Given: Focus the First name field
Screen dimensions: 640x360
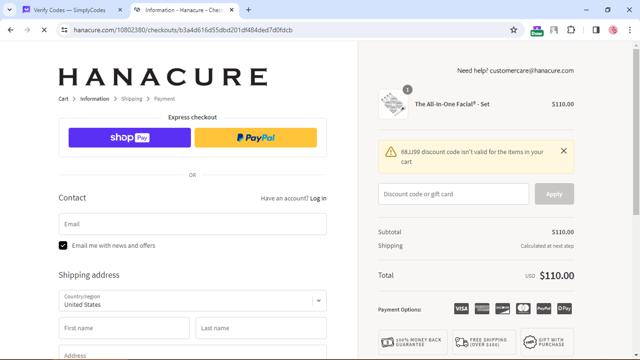Looking at the screenshot, I should tap(124, 328).
